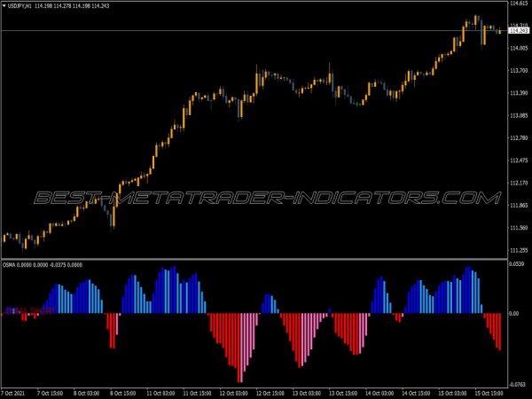Click the 7 Oct 2021 time label
The width and height of the screenshot is (532, 399).
[16, 392]
